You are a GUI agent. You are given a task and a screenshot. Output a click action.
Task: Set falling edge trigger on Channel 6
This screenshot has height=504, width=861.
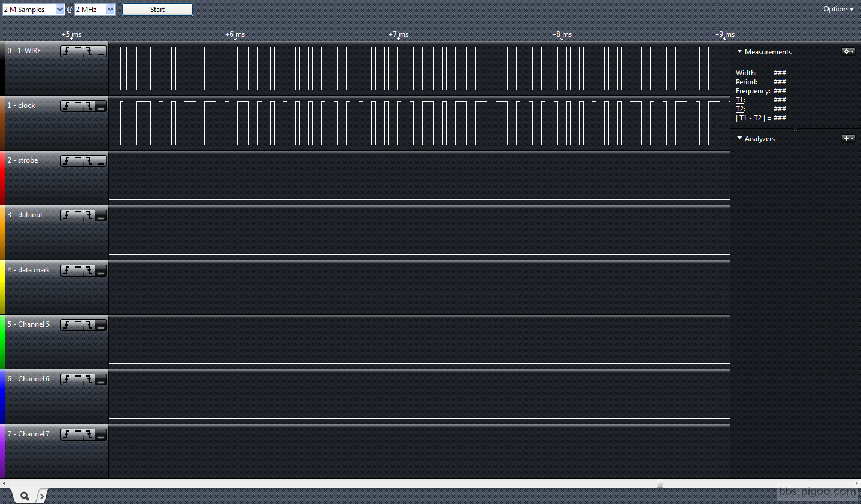(x=89, y=379)
